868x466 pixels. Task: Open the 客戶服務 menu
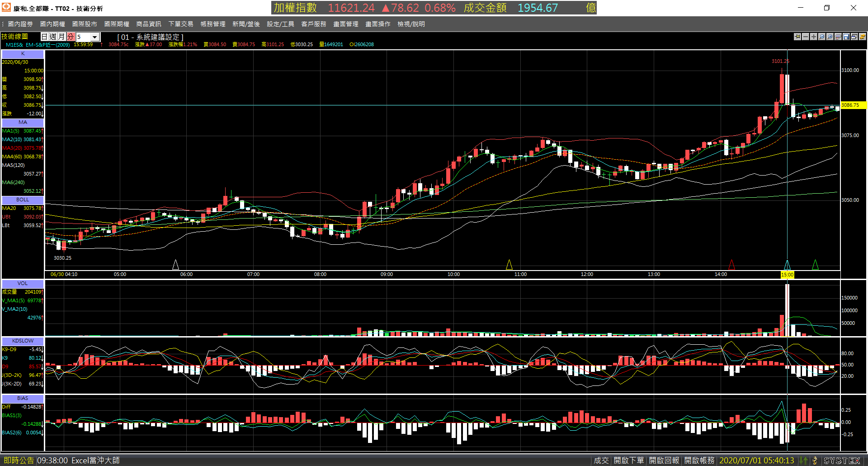pos(314,24)
